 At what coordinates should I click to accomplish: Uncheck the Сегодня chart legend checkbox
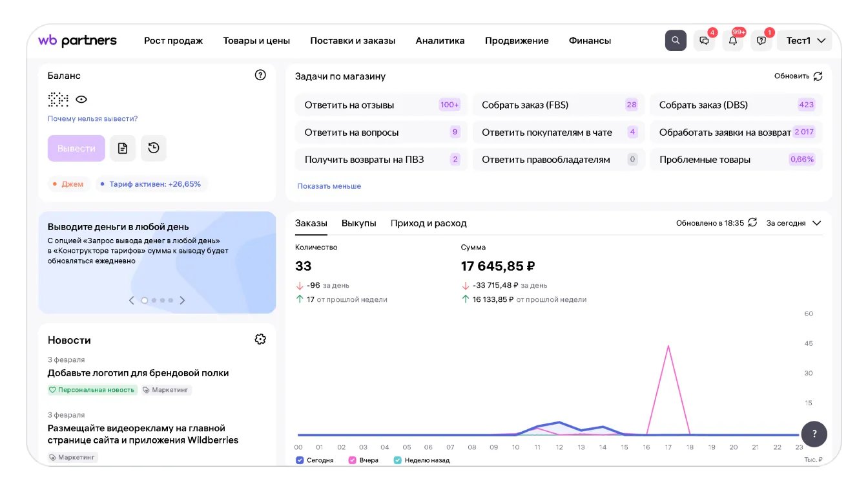pyautogui.click(x=300, y=460)
